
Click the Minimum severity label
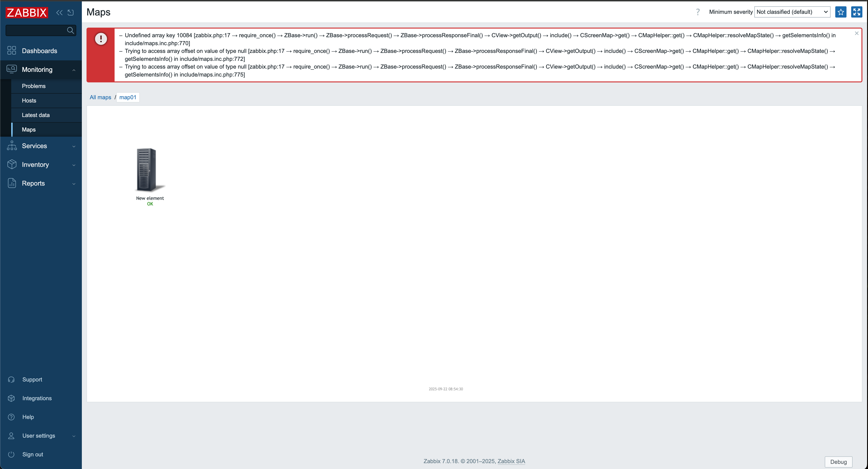pyautogui.click(x=731, y=12)
